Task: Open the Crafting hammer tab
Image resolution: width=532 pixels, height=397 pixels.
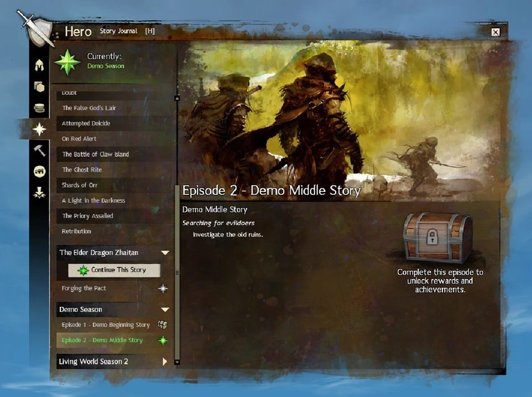Action: click(x=40, y=150)
